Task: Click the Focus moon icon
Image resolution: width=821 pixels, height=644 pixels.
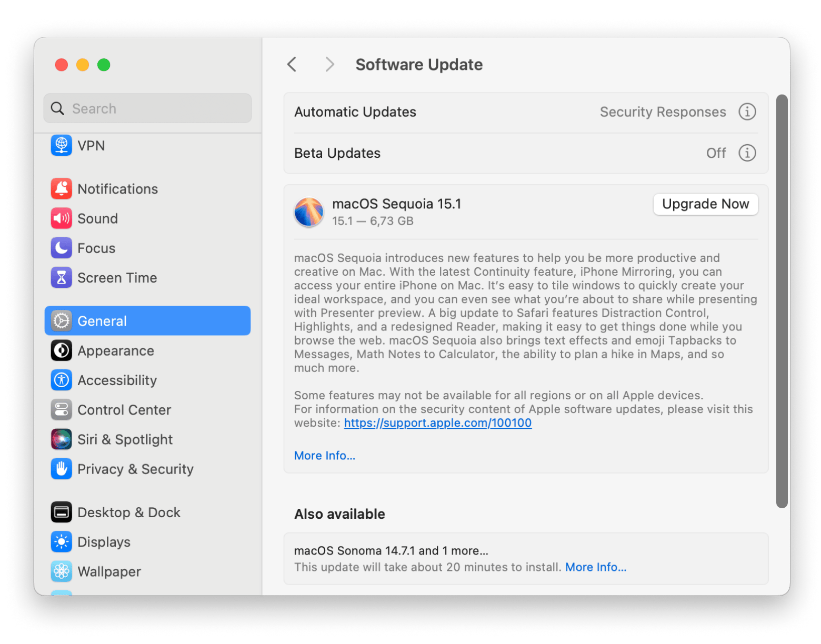Action: click(x=61, y=248)
